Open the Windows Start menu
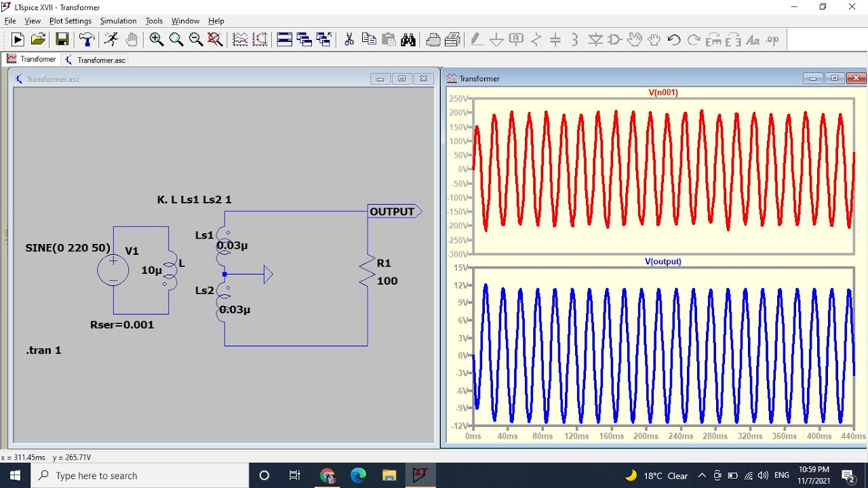Screen dimensions: 868x488 click(16, 475)
